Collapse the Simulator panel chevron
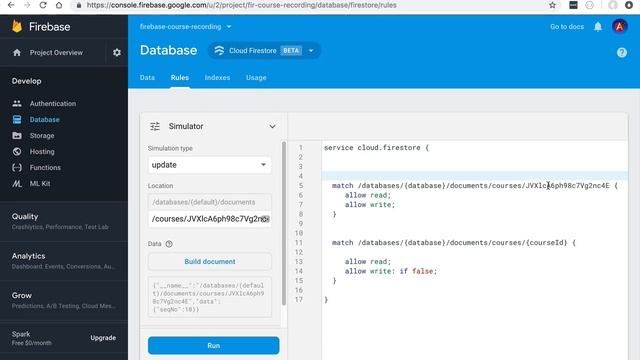This screenshot has height=360, width=640. coord(272,127)
